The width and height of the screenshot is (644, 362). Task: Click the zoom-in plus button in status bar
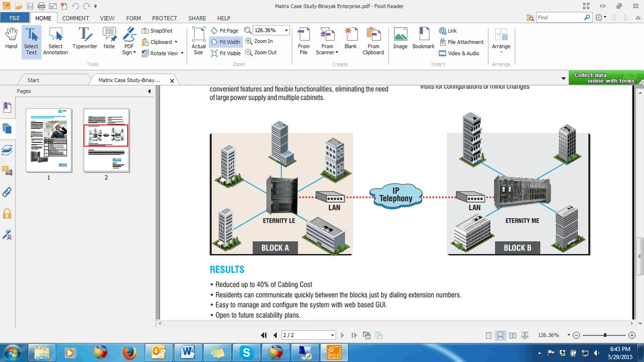tap(632, 335)
